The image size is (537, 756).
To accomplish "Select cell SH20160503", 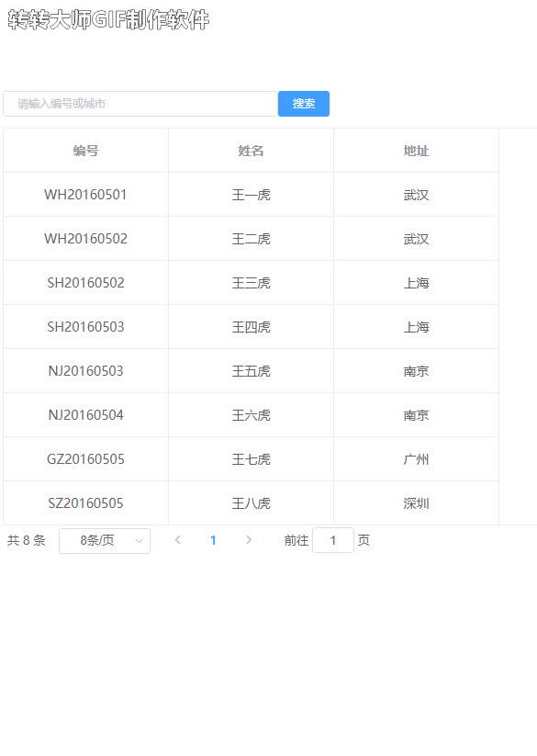I will click(85, 327).
